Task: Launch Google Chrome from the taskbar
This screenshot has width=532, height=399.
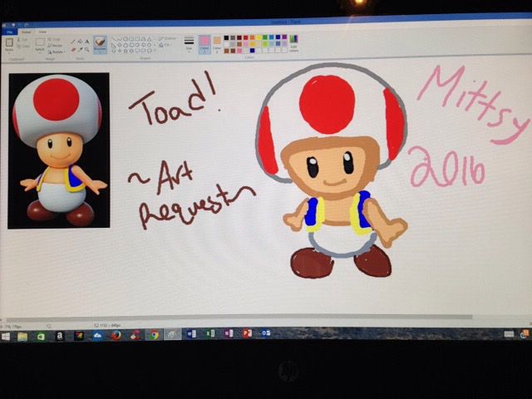Action: pyautogui.click(x=155, y=336)
